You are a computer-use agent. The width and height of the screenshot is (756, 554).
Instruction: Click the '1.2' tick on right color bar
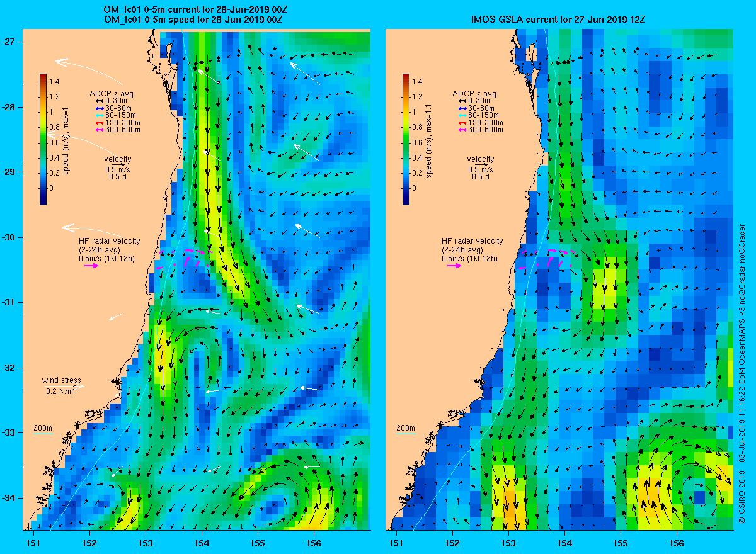(418, 97)
